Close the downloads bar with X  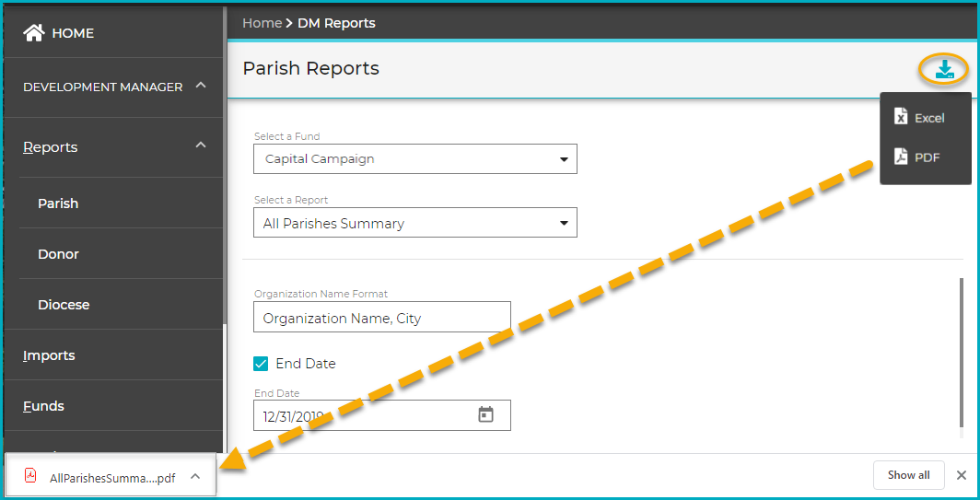pos(962,476)
